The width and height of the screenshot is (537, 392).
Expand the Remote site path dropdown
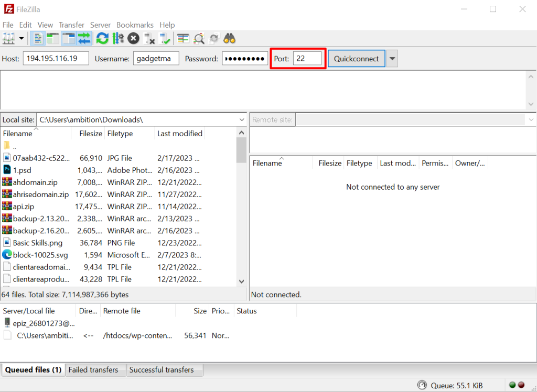pos(531,120)
